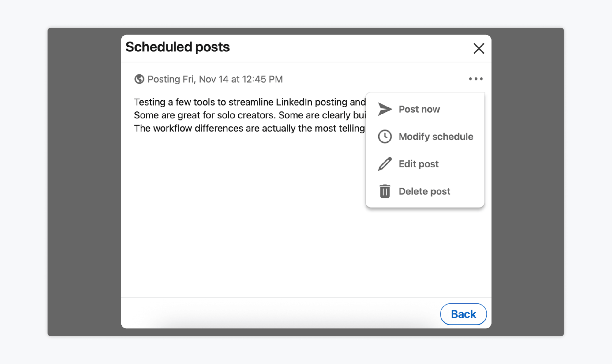Screen dimensions: 612x364
Task: Click the "Scheduled posts" dialog heading
Action: [178, 47]
